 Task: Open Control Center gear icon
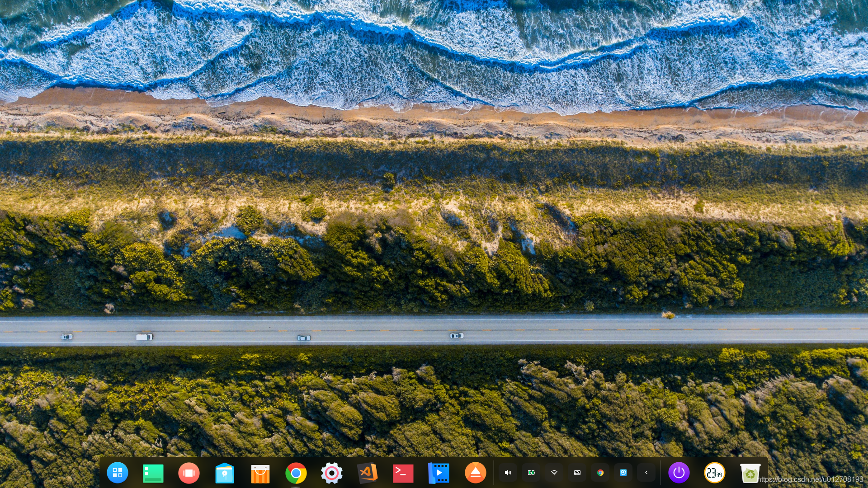(x=331, y=473)
